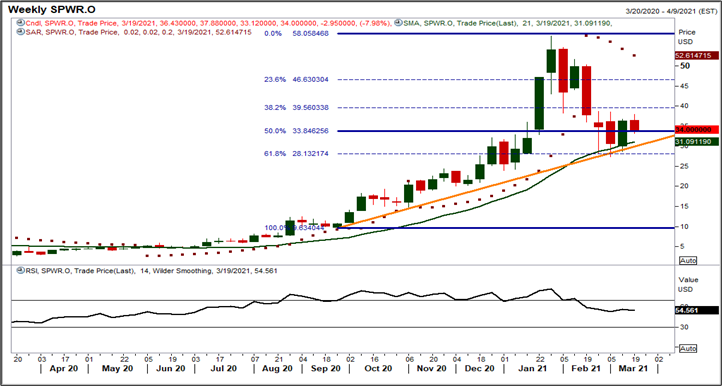Click the Jan 21 label on time axis

coord(532,369)
